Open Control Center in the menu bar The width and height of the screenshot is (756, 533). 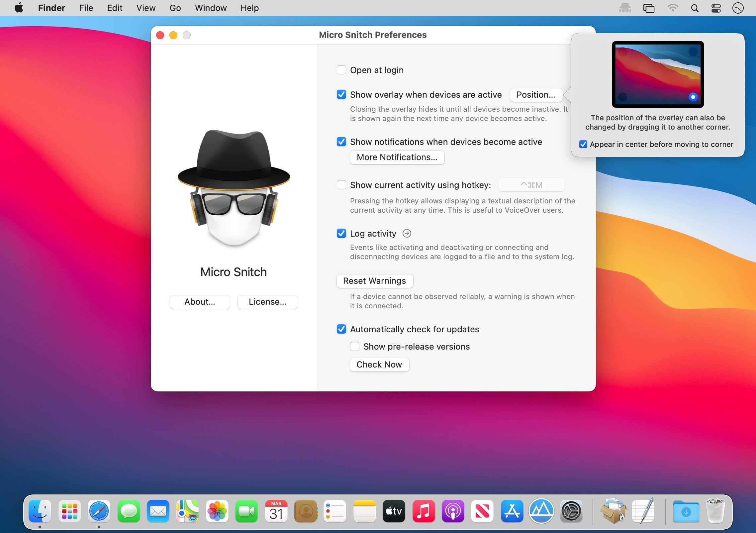click(x=716, y=8)
